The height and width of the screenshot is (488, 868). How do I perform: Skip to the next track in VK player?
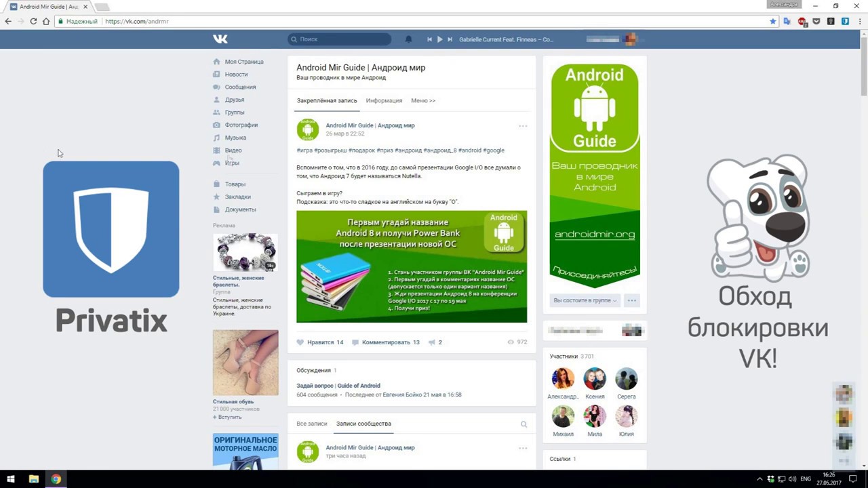[x=450, y=39]
